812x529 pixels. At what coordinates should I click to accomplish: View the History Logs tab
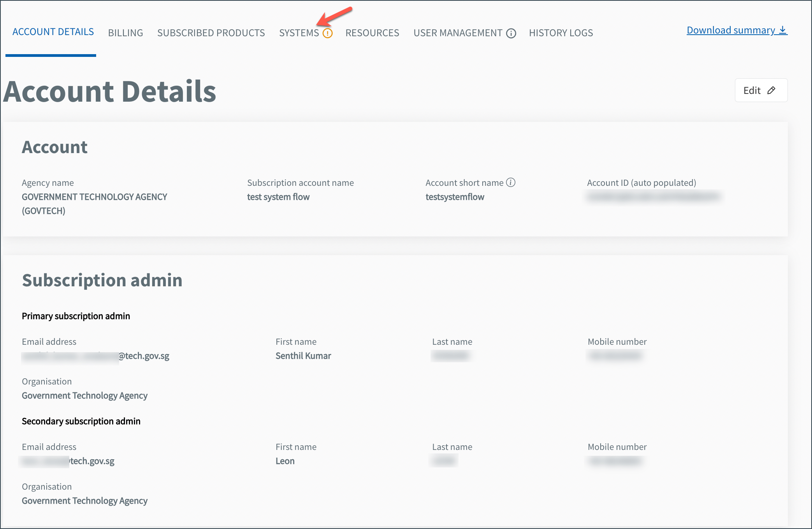(x=561, y=33)
